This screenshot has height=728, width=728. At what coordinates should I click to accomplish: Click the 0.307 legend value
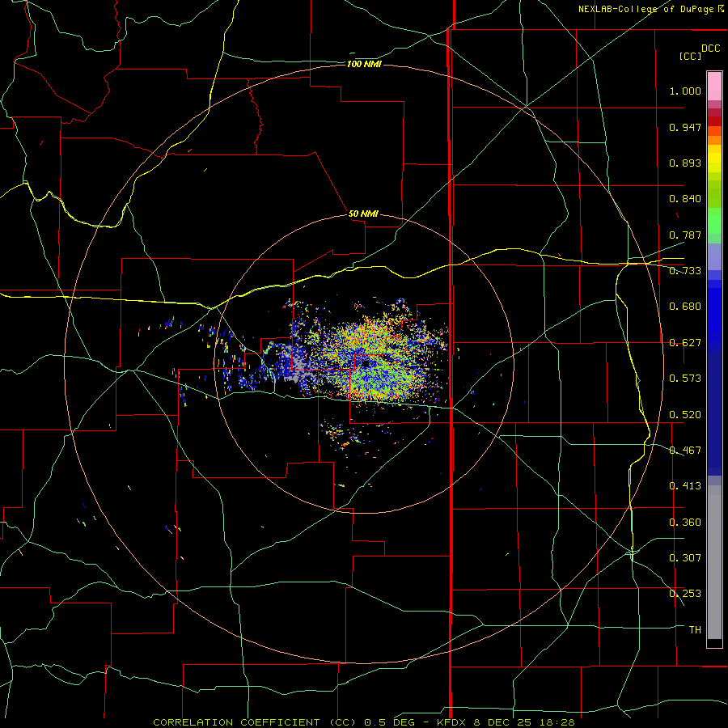pos(685,558)
